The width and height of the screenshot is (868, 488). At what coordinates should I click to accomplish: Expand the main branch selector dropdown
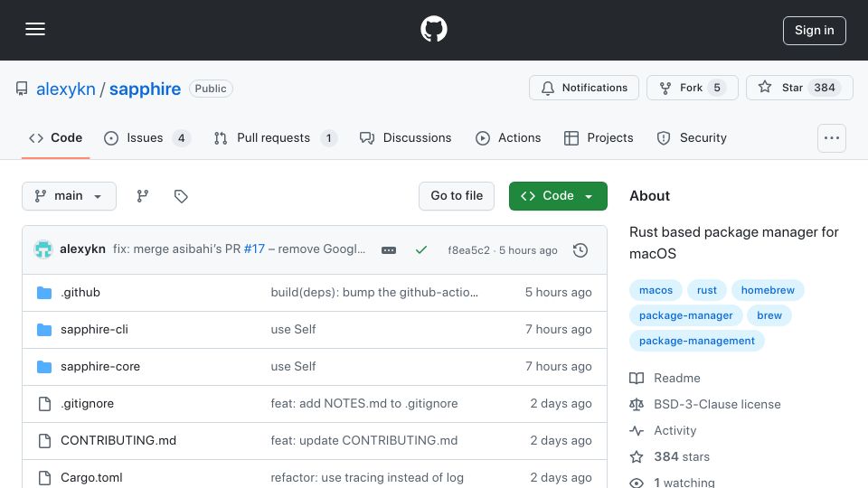pos(70,196)
